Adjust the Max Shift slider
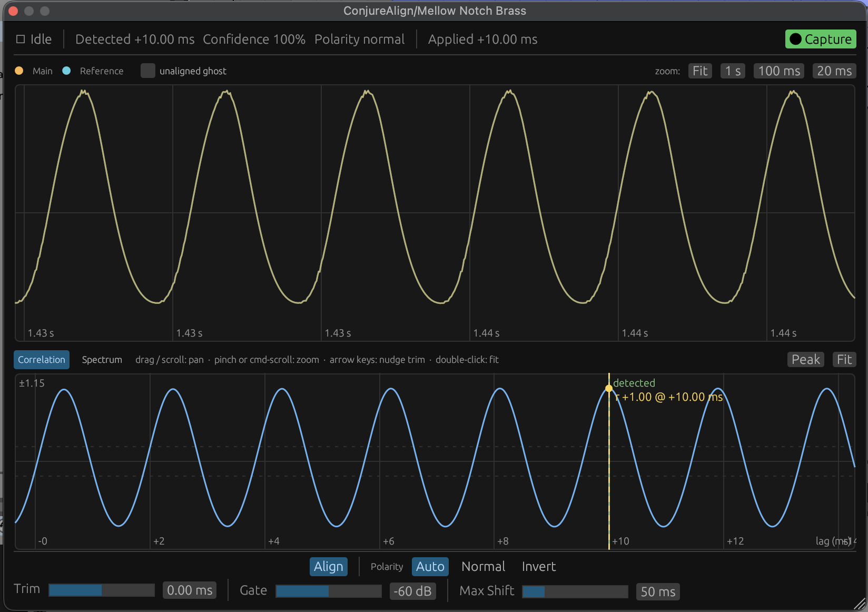 click(575, 591)
